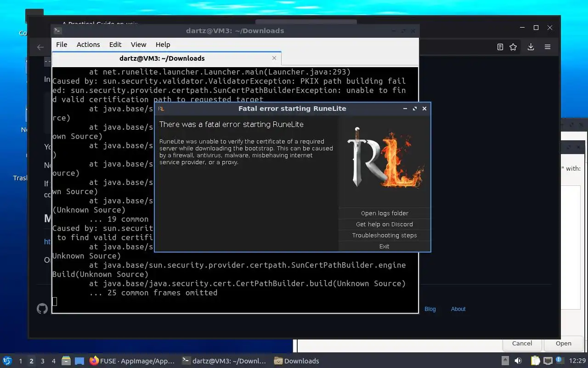The height and width of the screenshot is (368, 588).
Task: Click the clipboard tray icon
Action: click(535, 361)
